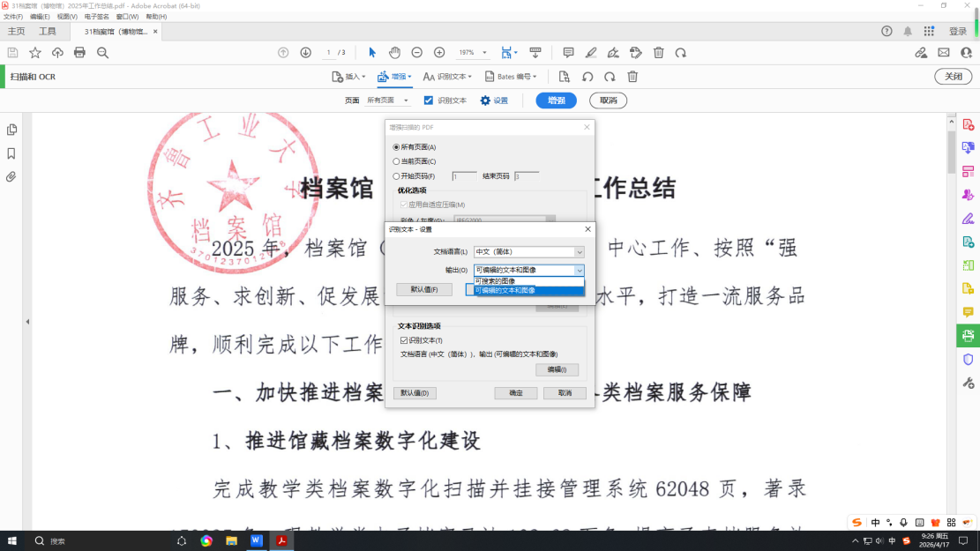
Task: Open bookmarks panel in left sidebar
Action: 11,153
